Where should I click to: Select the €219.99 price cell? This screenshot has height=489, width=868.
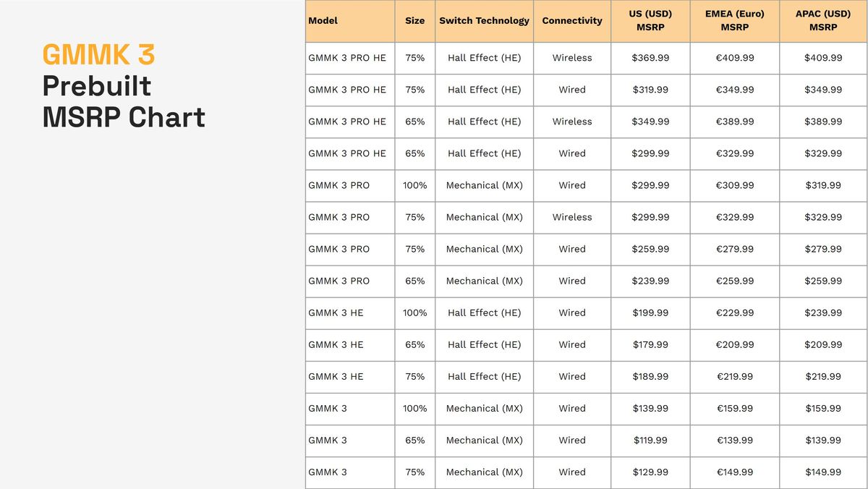734,376
